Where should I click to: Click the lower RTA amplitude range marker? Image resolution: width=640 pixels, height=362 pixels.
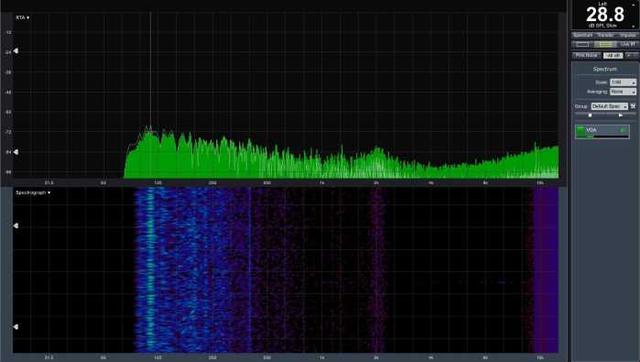(16, 152)
